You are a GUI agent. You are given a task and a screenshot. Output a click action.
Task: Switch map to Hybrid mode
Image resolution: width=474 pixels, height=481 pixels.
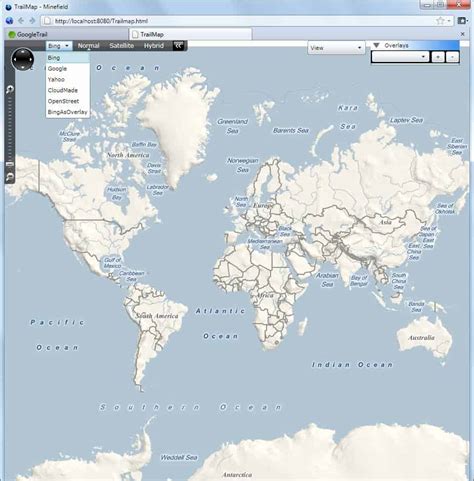click(x=154, y=46)
